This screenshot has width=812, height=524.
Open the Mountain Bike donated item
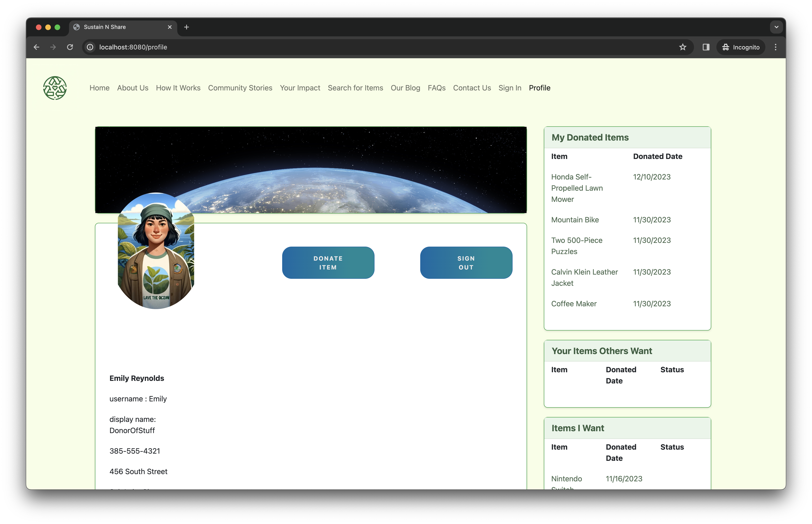(x=575, y=220)
